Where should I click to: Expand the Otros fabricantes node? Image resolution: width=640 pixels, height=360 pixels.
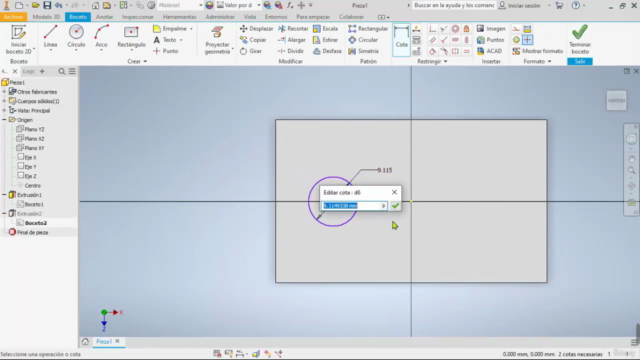4,92
